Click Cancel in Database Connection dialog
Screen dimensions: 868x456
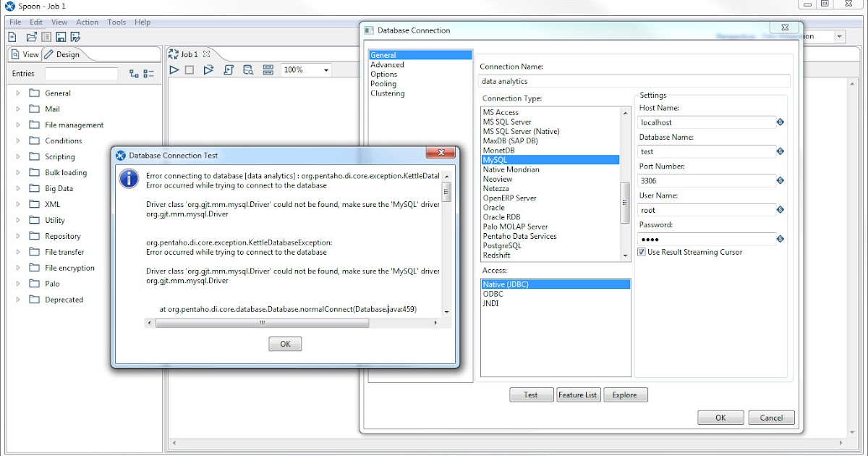771,418
